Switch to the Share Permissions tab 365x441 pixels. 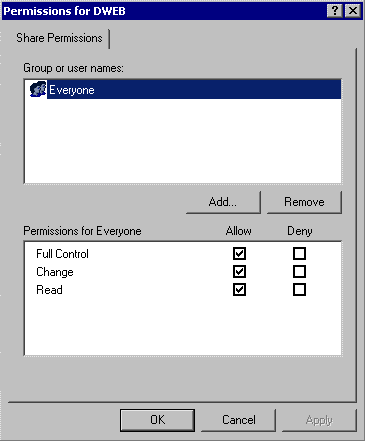click(x=59, y=38)
